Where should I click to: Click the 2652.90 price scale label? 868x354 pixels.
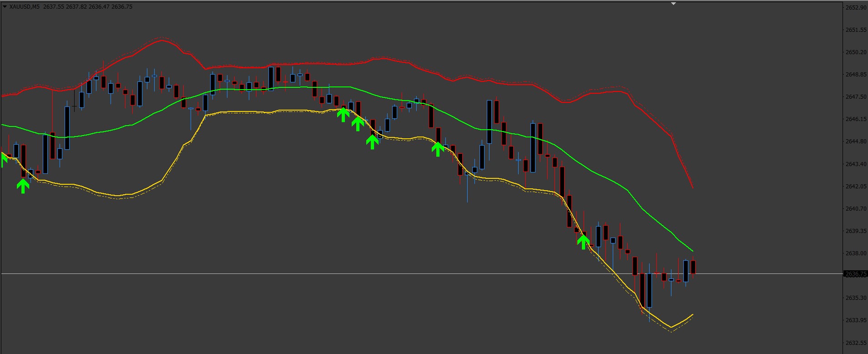pos(856,8)
